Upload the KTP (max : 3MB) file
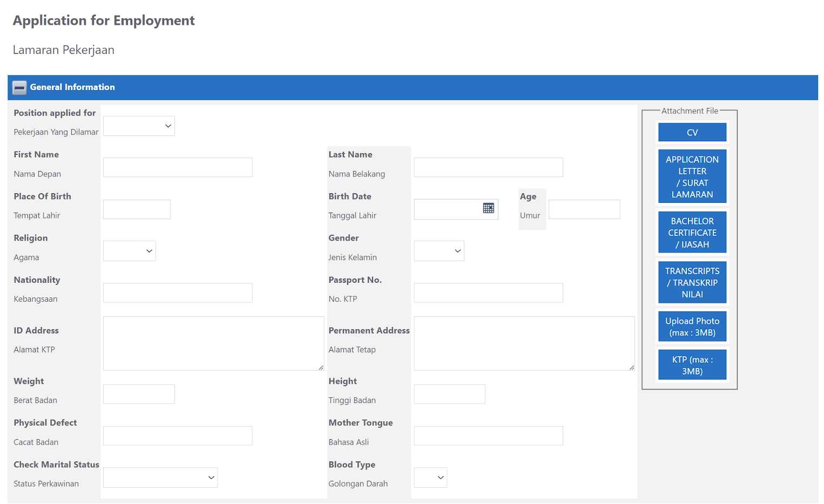This screenshot has height=504, width=824. point(692,365)
